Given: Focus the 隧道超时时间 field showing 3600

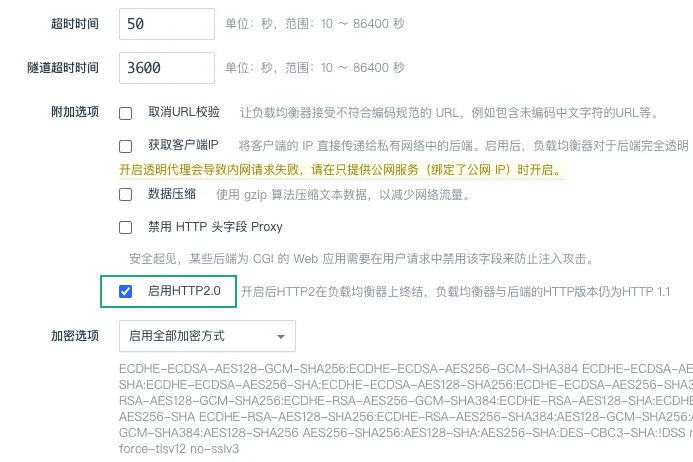Looking at the screenshot, I should click(x=166, y=68).
